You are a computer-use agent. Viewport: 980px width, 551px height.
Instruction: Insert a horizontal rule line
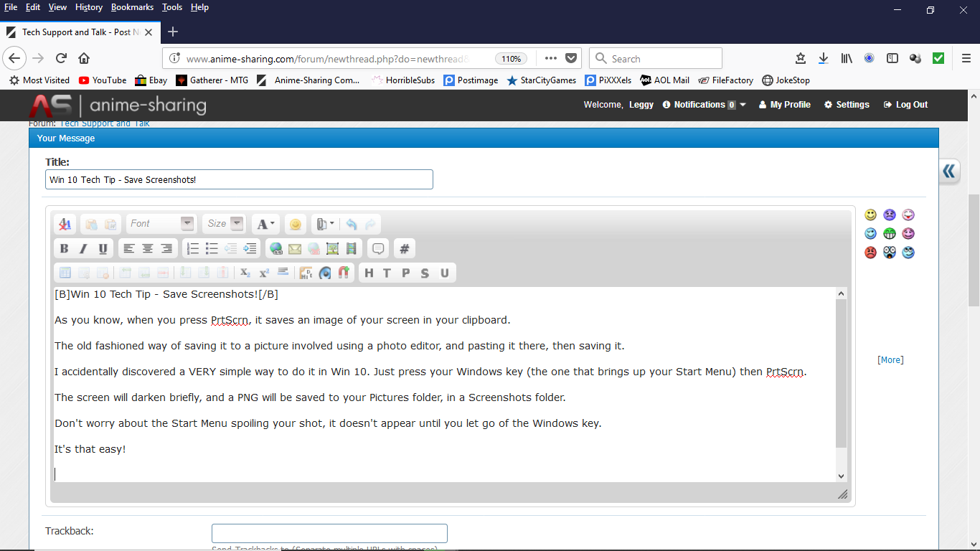tap(283, 273)
